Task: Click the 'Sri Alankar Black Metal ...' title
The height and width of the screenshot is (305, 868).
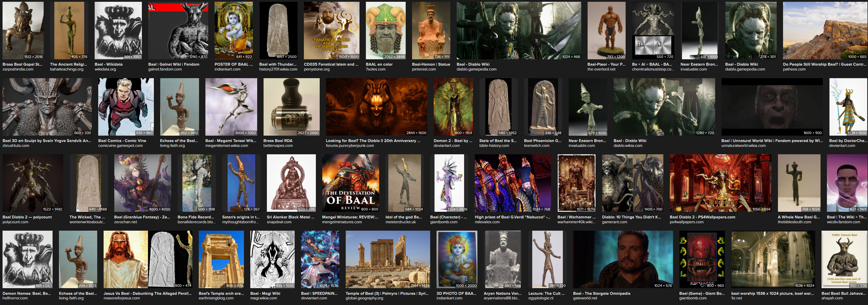Action: point(290,217)
